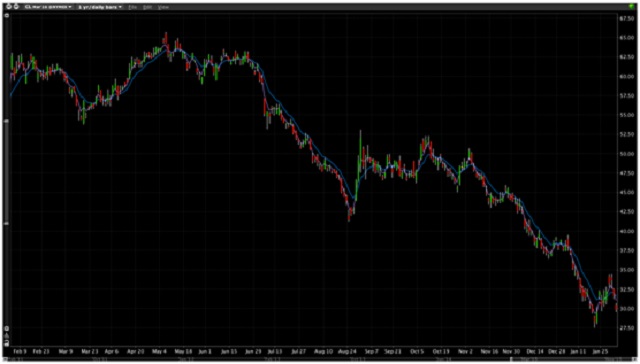Click the green status icon in the top-right corner

(632, 7)
